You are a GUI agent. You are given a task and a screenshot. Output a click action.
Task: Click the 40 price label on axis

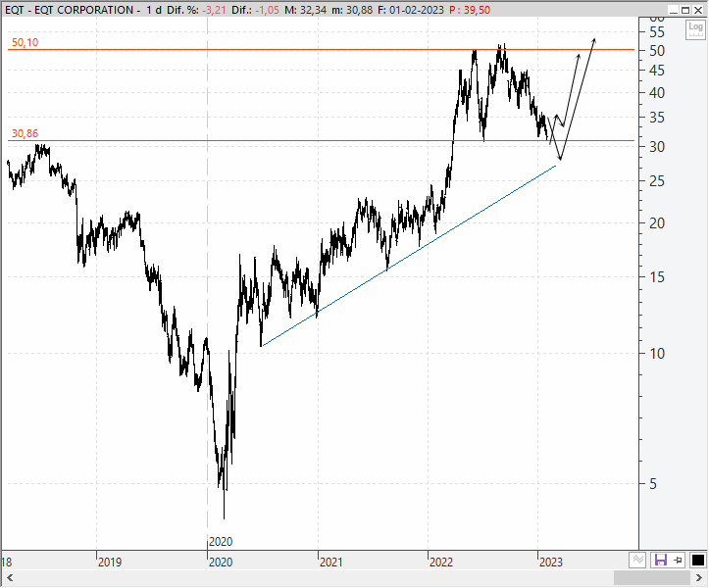pyautogui.click(x=657, y=93)
